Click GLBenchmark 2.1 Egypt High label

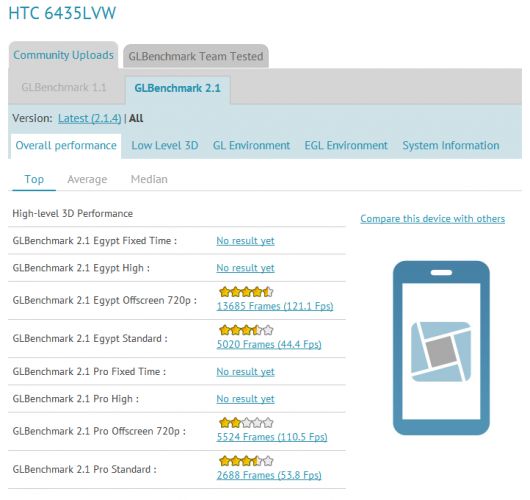pyautogui.click(x=81, y=268)
